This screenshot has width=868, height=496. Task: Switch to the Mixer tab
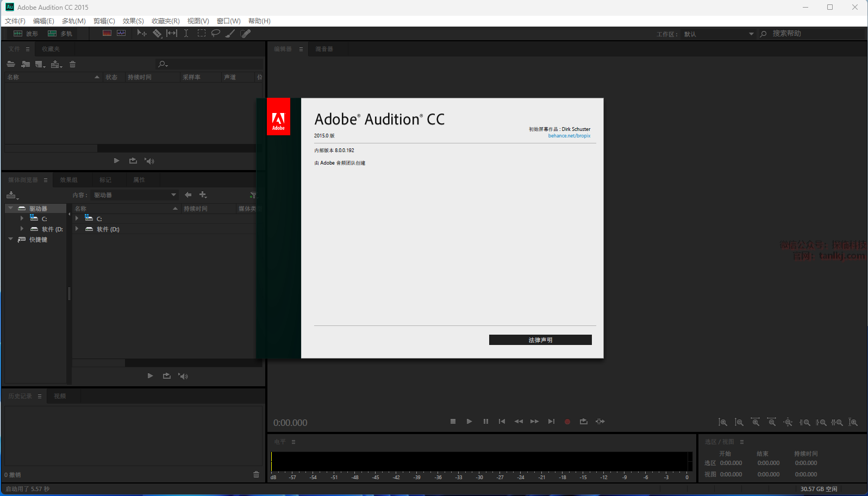pyautogui.click(x=324, y=49)
